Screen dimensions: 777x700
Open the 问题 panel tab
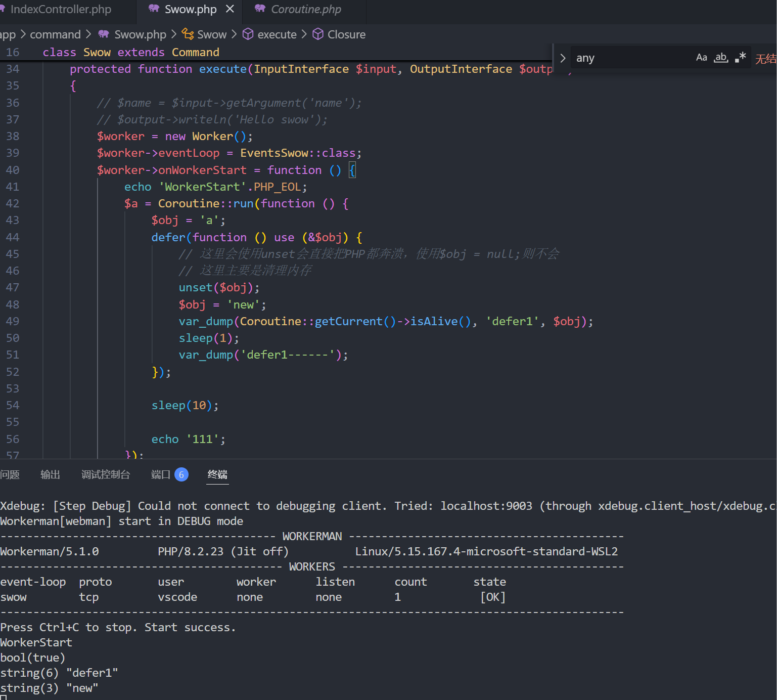10,474
